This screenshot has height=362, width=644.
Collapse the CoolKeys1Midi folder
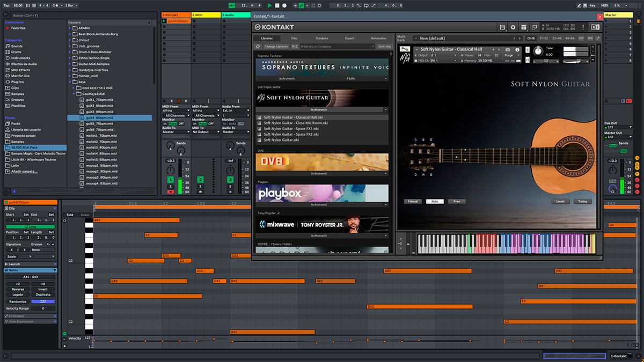point(75,94)
